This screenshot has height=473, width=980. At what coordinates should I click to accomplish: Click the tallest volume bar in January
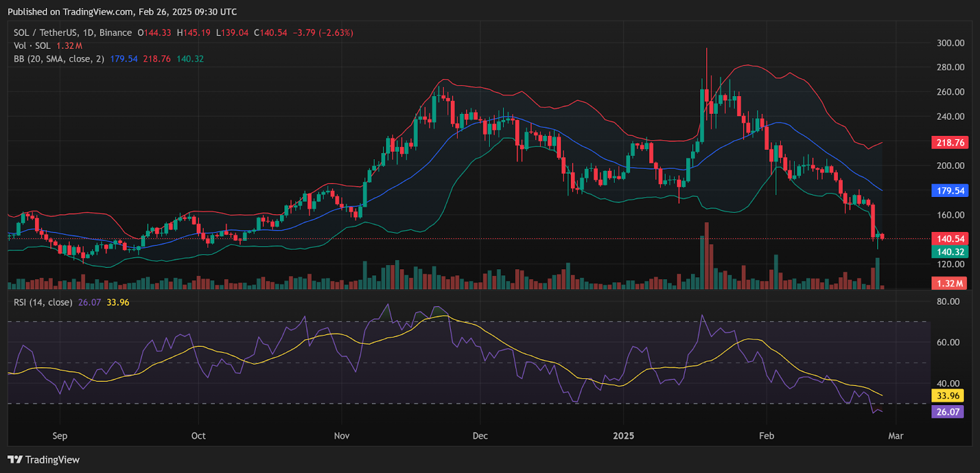click(x=707, y=257)
